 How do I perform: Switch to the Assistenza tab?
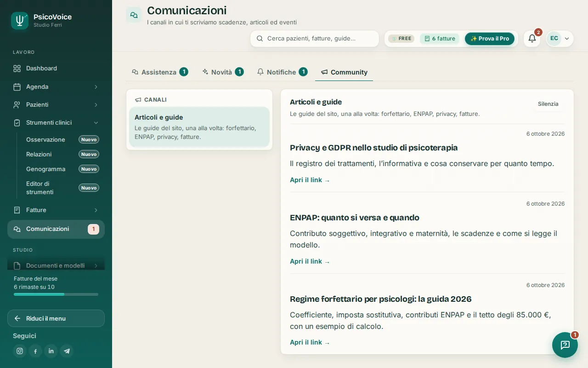[x=159, y=72]
